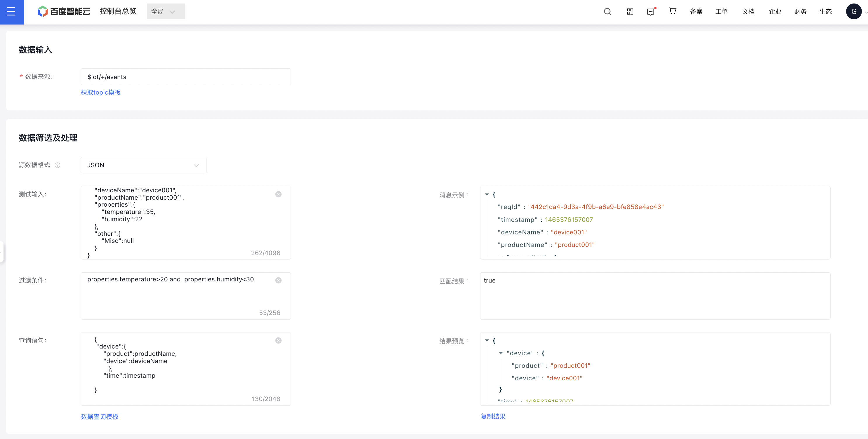
Task: Click the 数据筛选及处理 heading
Action: pyautogui.click(x=48, y=138)
